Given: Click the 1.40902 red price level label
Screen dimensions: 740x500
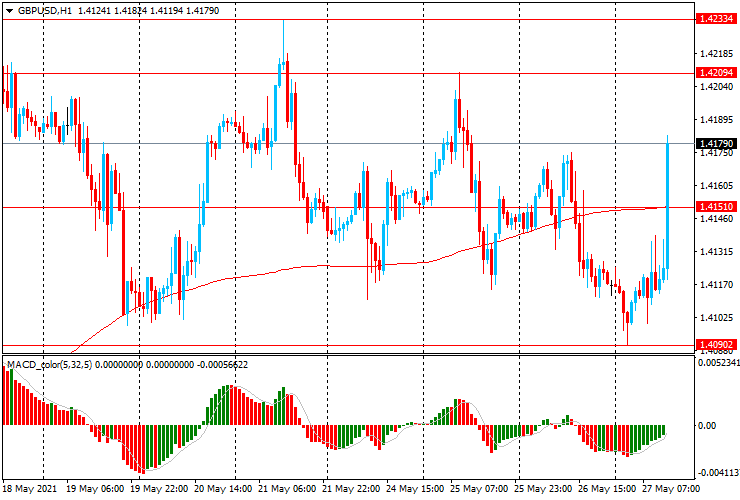Looking at the screenshot, I should (716, 345).
